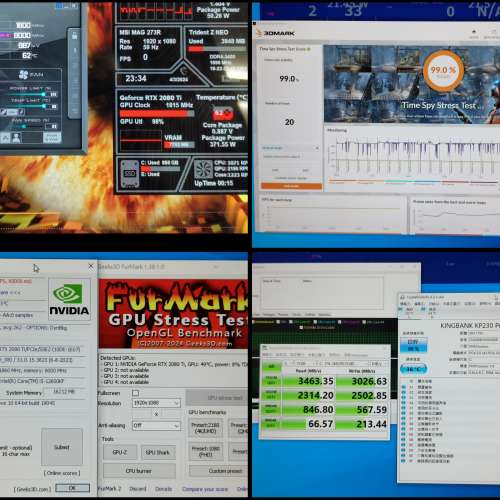Click the SSD drive icon in the hardware monitor

pos(130,173)
